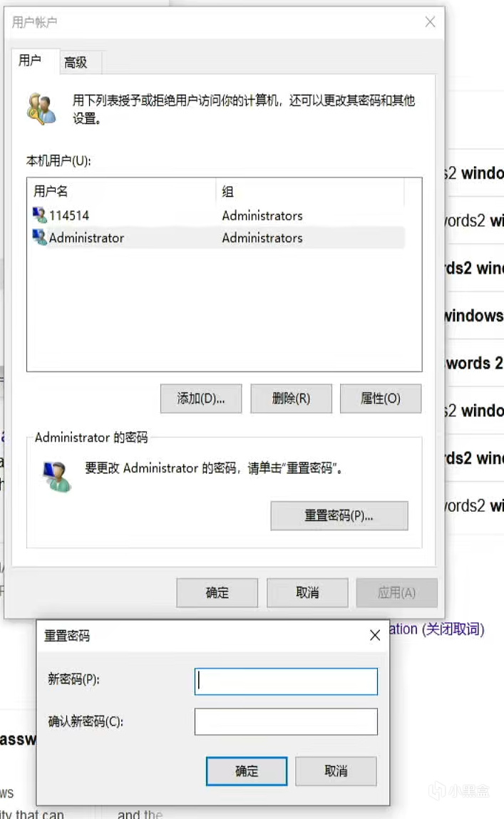Click 取消 in user accounts window
The image size is (504, 819).
tap(307, 593)
